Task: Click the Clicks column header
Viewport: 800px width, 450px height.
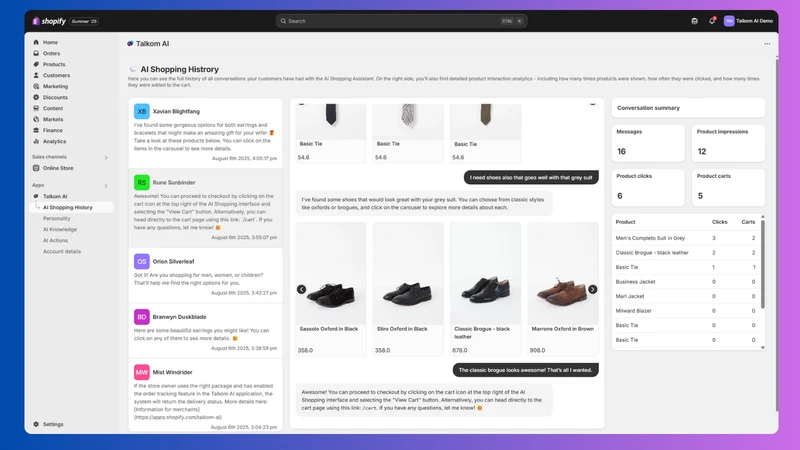Action: [719, 222]
